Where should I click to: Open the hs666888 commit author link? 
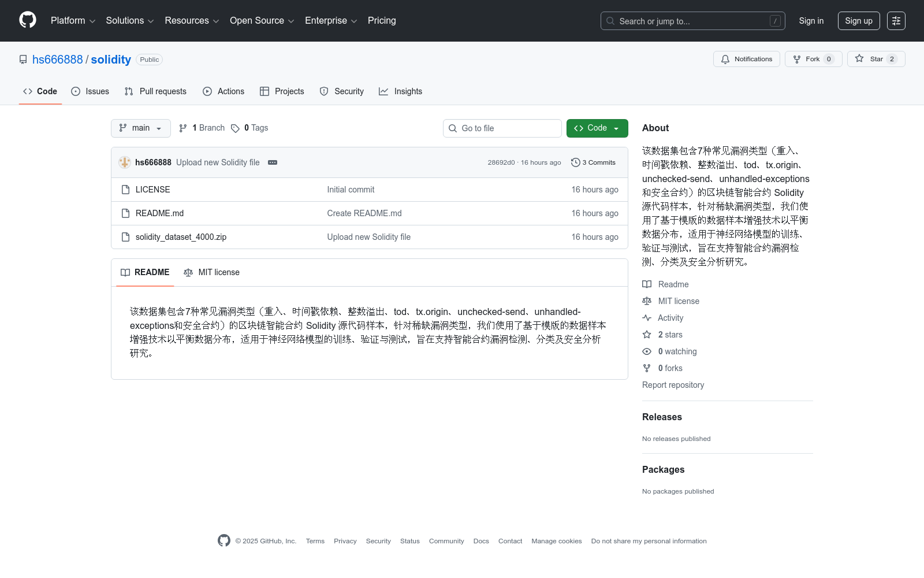pyautogui.click(x=153, y=162)
